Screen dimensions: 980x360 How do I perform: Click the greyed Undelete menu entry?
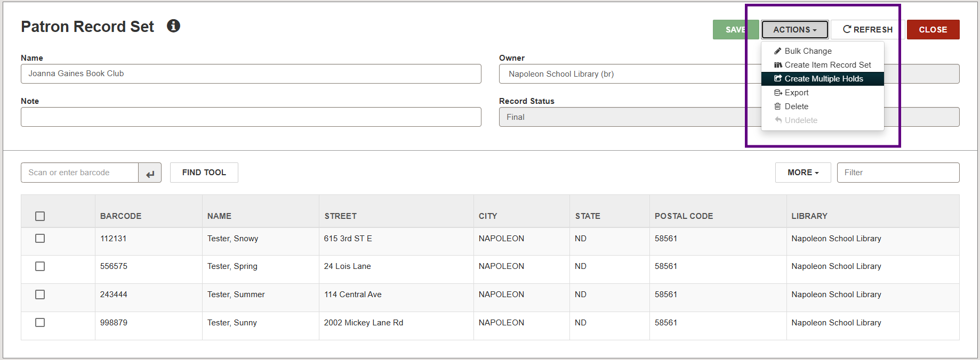pos(822,120)
